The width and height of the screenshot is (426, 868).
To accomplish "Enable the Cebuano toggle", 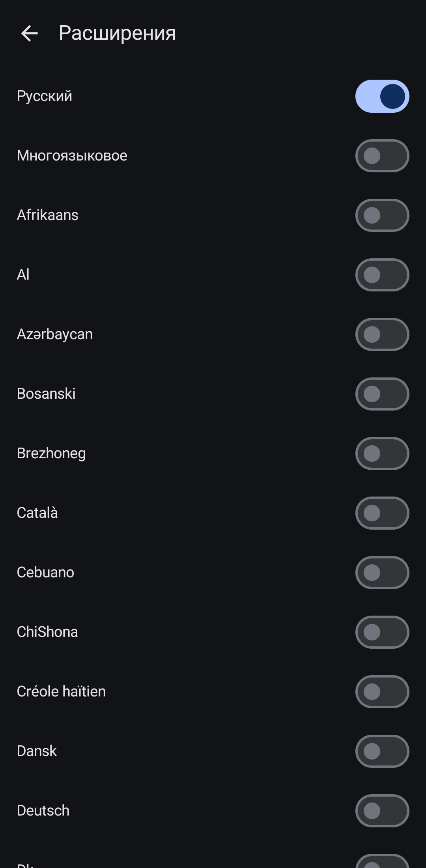I will 382,573.
